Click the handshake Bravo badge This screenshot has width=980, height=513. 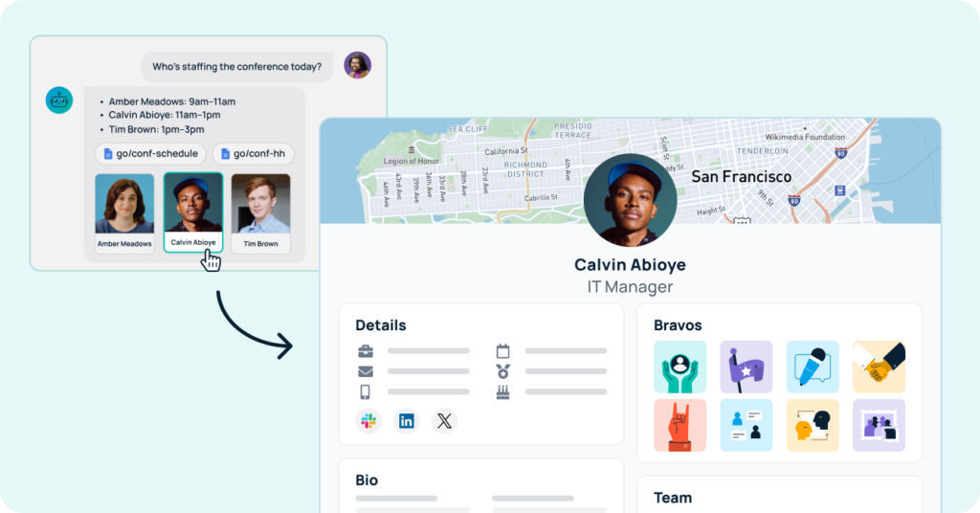pyautogui.click(x=879, y=367)
